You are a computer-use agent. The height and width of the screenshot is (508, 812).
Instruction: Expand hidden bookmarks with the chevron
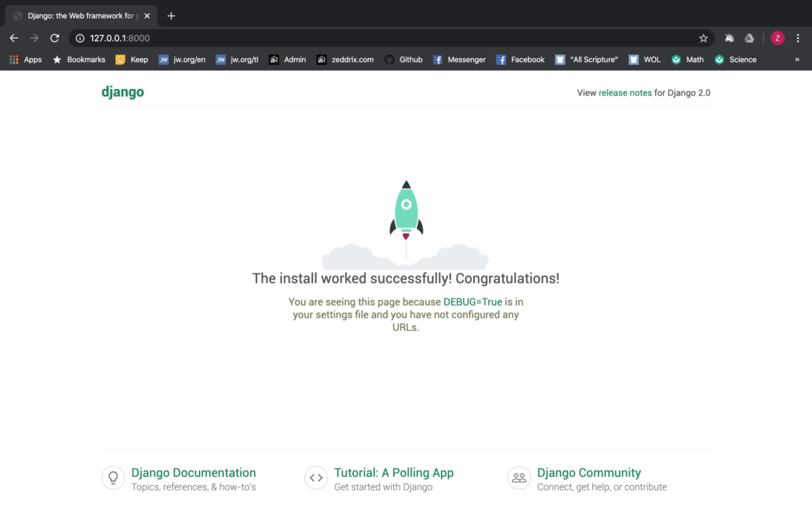point(797,60)
